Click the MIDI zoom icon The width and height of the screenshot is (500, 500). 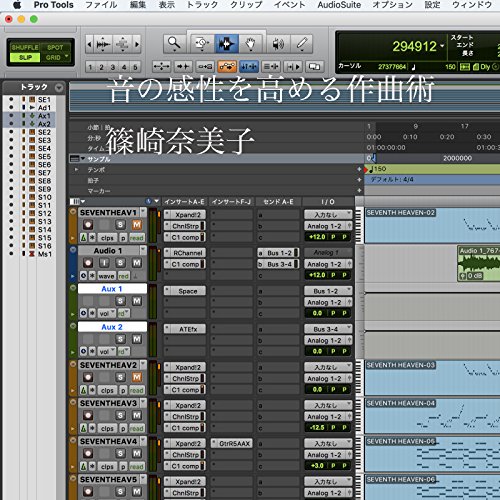pos(122,44)
